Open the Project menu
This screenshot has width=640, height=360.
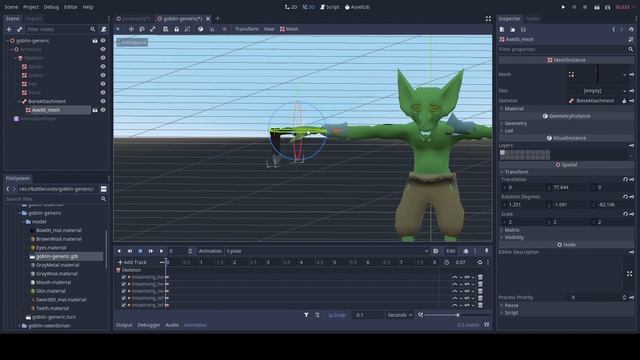[x=31, y=7]
